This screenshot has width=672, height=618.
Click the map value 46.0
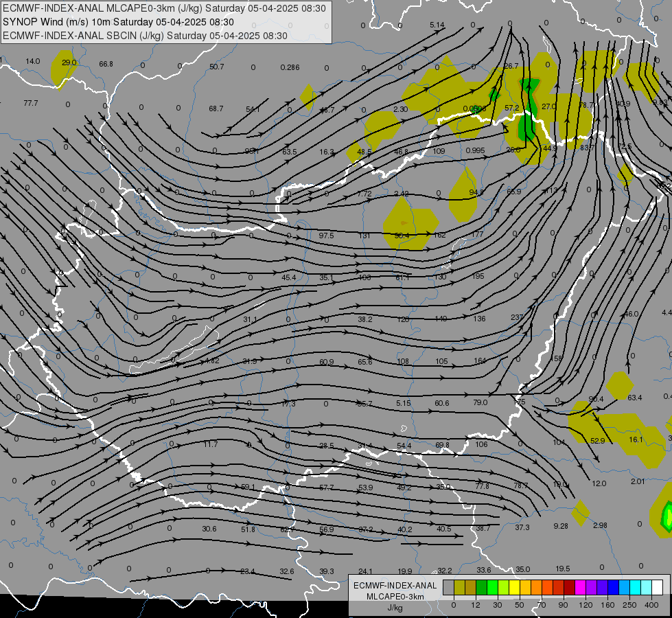(632, 314)
